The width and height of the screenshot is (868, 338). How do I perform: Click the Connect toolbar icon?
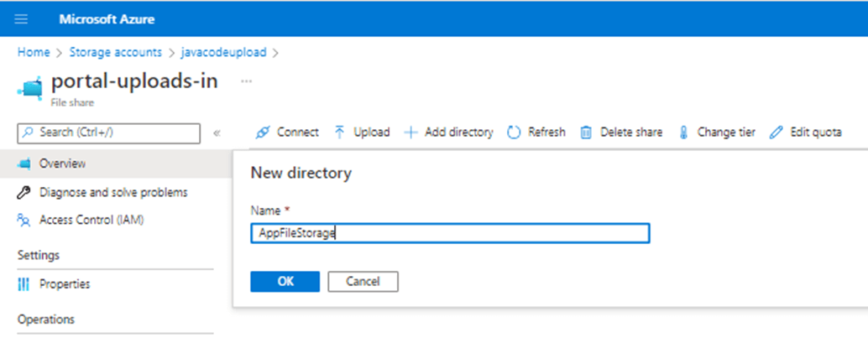point(263,133)
